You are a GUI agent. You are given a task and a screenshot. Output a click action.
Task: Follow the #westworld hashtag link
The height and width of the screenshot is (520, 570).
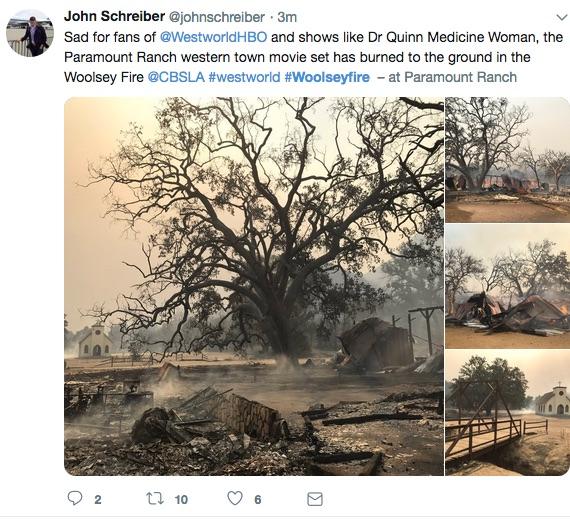point(245,77)
